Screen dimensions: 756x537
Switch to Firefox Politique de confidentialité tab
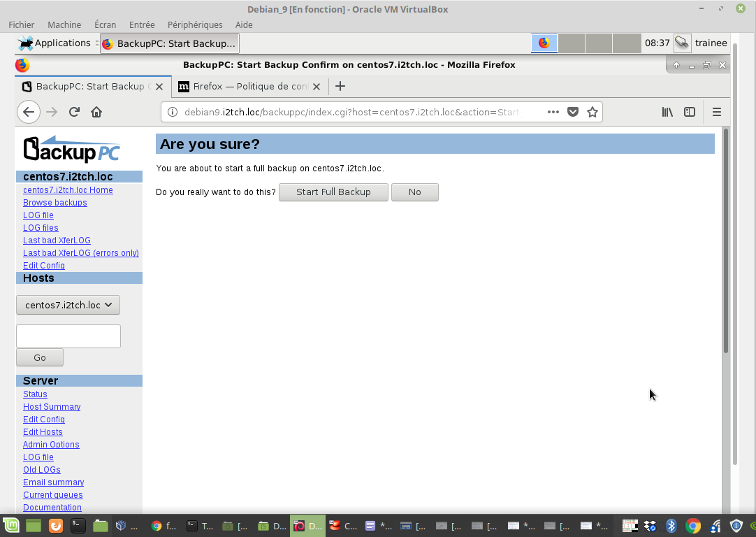pyautogui.click(x=248, y=87)
